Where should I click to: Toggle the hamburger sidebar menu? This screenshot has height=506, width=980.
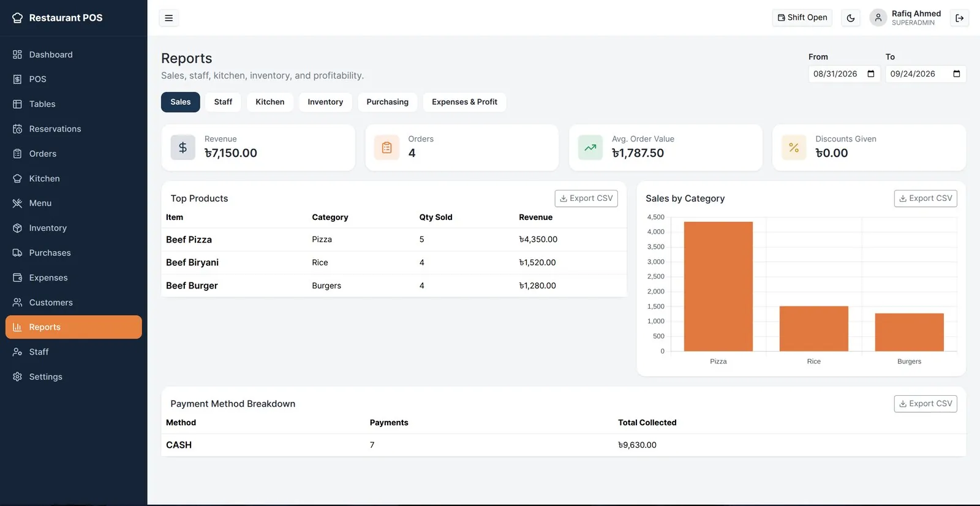tap(168, 18)
